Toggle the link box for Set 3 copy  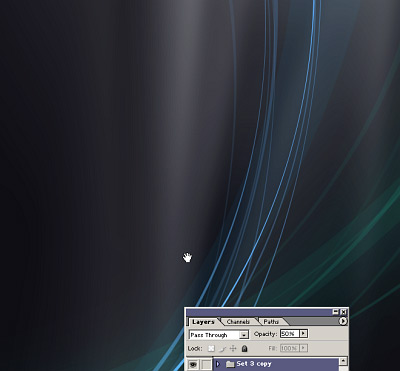[206, 364]
